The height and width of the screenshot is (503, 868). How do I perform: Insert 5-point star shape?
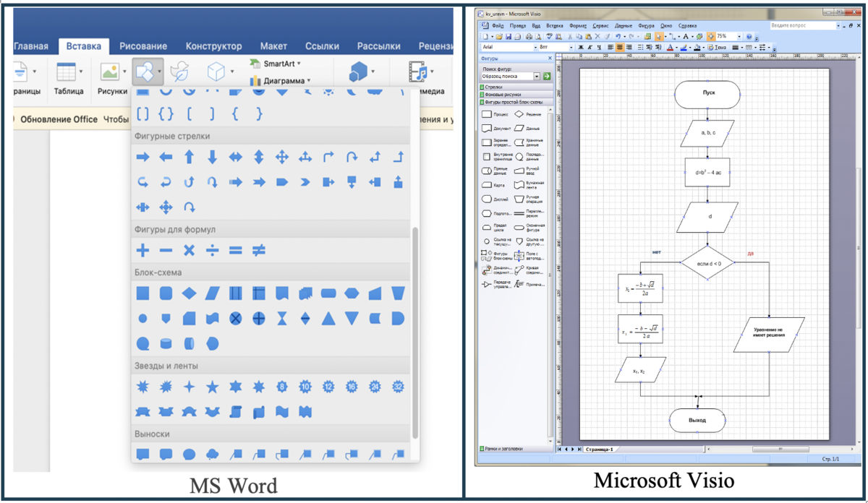[x=212, y=387]
